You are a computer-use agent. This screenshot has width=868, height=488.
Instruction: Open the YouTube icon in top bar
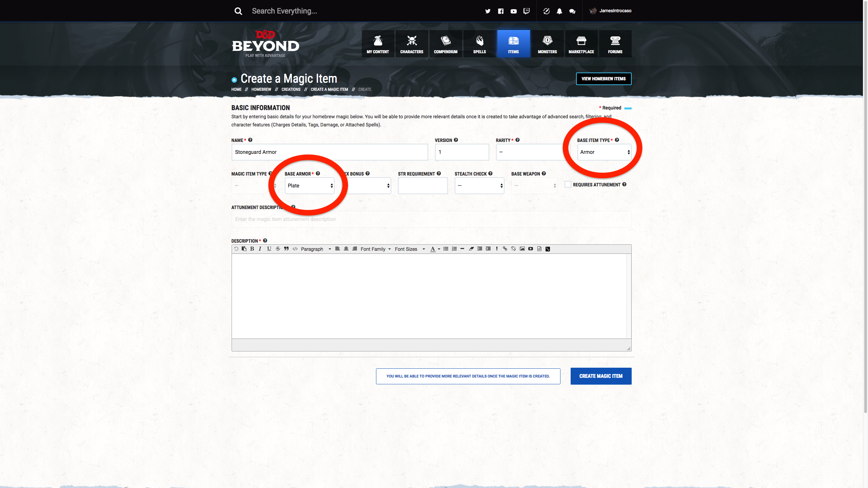514,11
